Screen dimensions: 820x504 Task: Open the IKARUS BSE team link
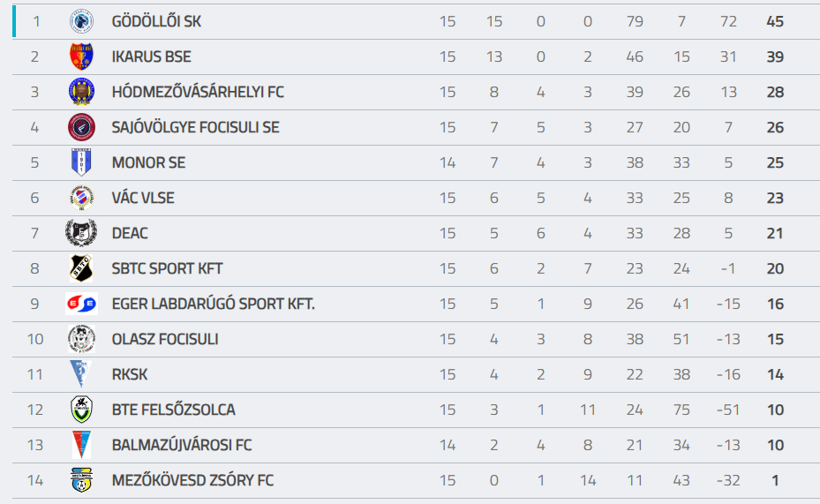pyautogui.click(x=151, y=56)
